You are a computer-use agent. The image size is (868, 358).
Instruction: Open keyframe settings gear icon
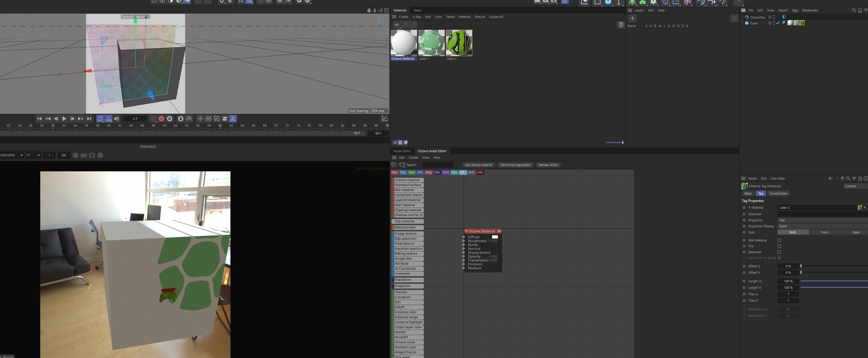170,119
